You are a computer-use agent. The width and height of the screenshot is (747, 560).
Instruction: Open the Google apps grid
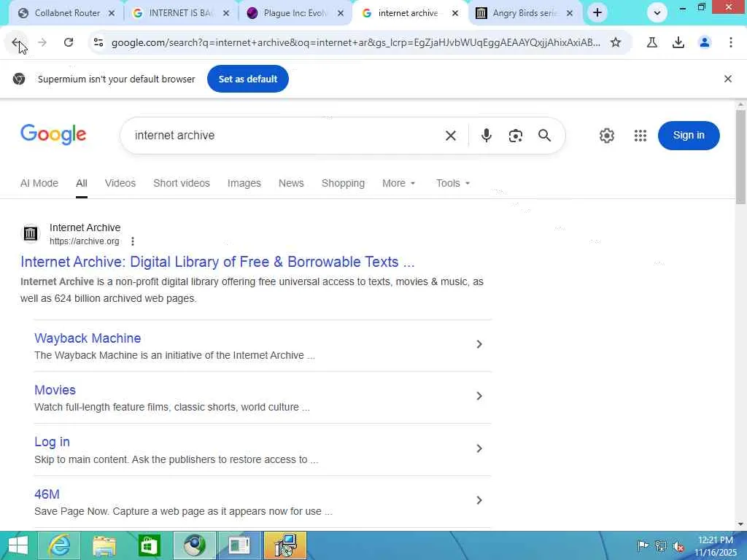(x=640, y=136)
